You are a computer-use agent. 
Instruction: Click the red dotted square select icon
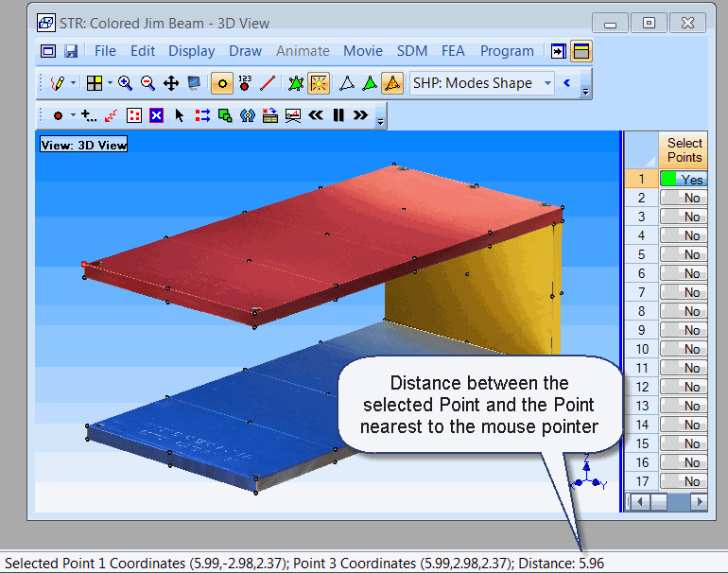134,115
